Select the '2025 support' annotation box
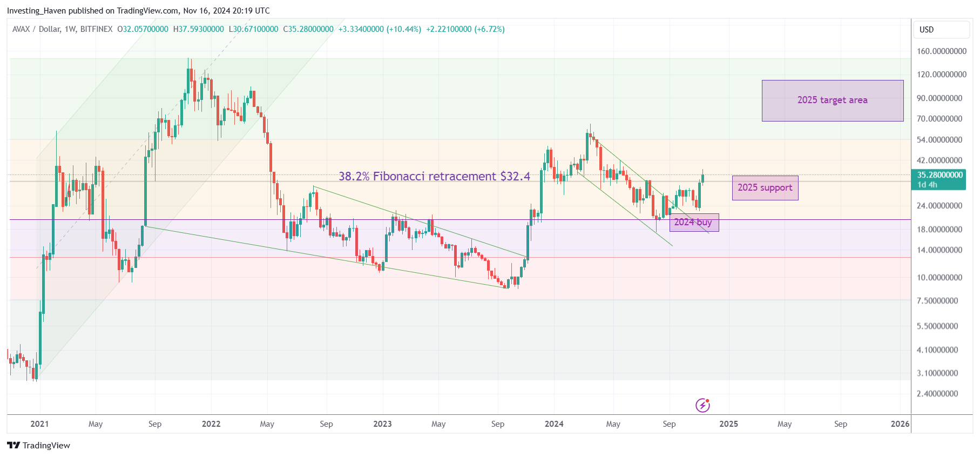 click(765, 187)
